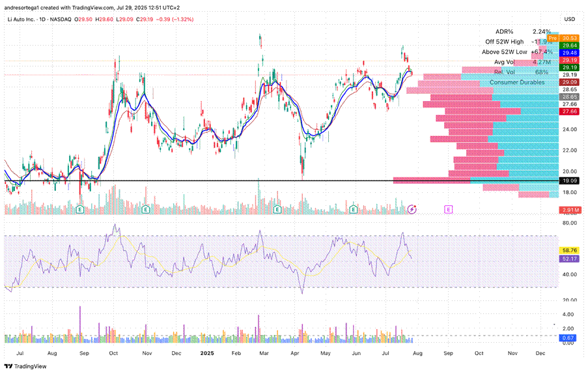Click the Consumer Durables sector text

(x=517, y=82)
